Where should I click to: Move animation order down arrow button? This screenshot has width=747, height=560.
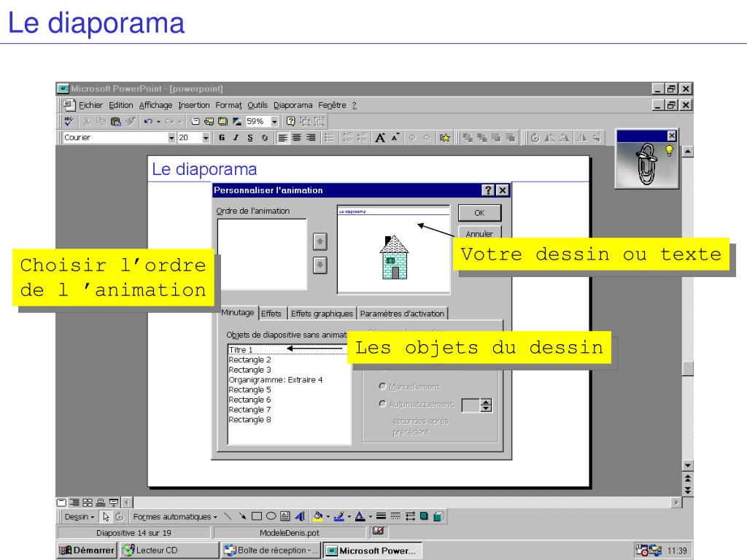(320, 265)
